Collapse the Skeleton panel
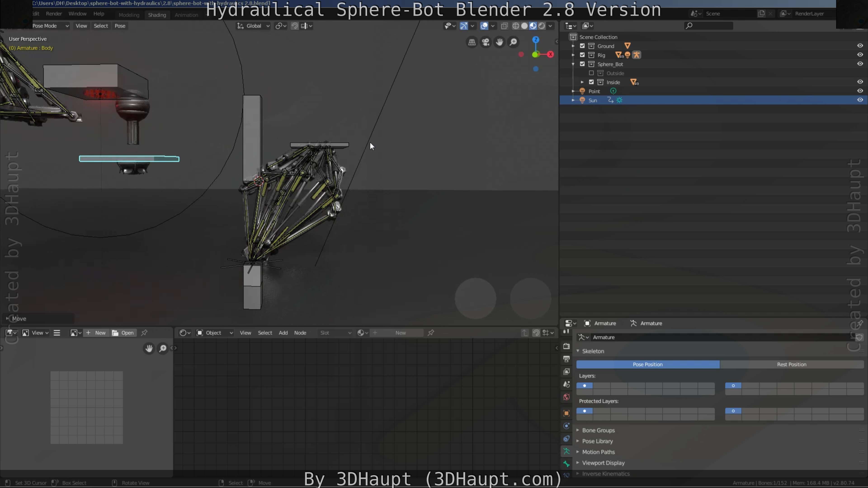 click(x=578, y=351)
